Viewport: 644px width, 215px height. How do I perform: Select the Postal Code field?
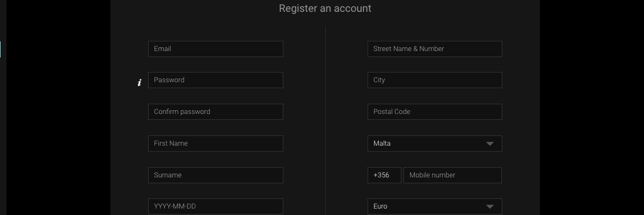pos(435,112)
